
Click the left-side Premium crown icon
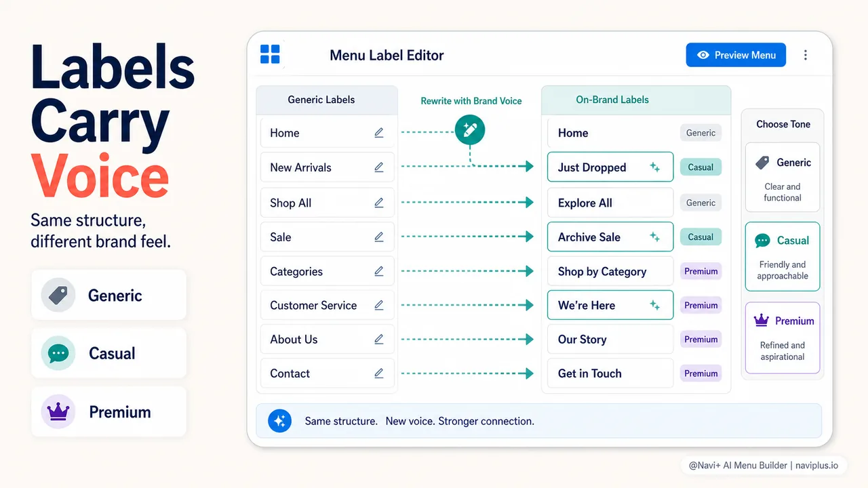pyautogui.click(x=58, y=411)
